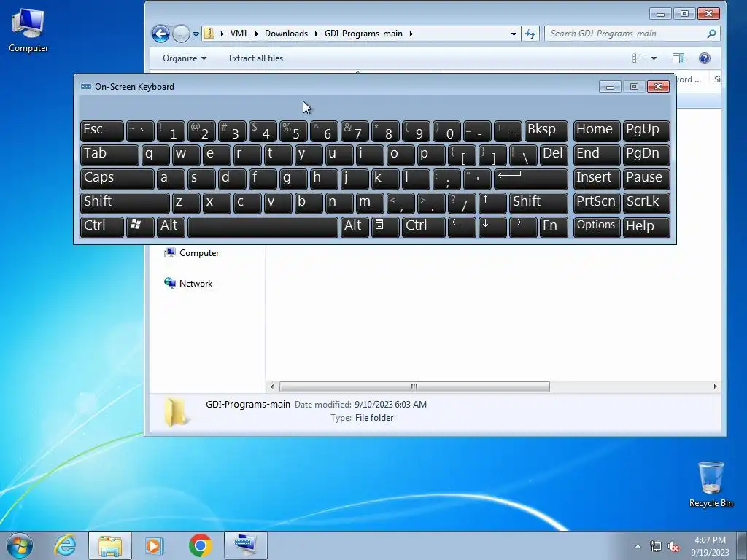Change the view with the views icon

[638, 58]
